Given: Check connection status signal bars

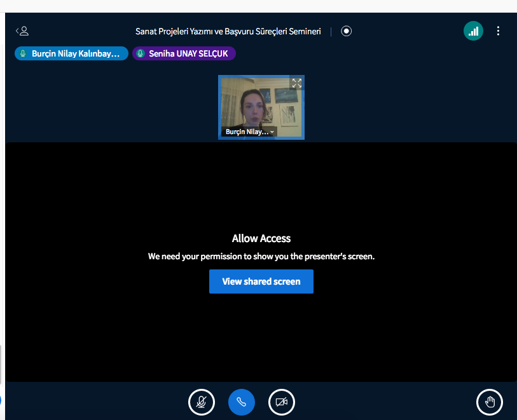Looking at the screenshot, I should point(473,31).
